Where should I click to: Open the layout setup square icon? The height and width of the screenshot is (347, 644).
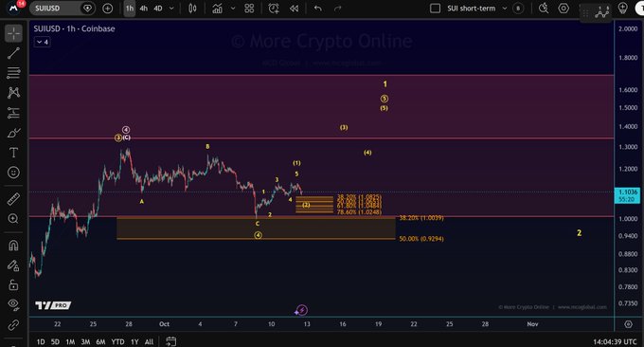pyautogui.click(x=435, y=9)
